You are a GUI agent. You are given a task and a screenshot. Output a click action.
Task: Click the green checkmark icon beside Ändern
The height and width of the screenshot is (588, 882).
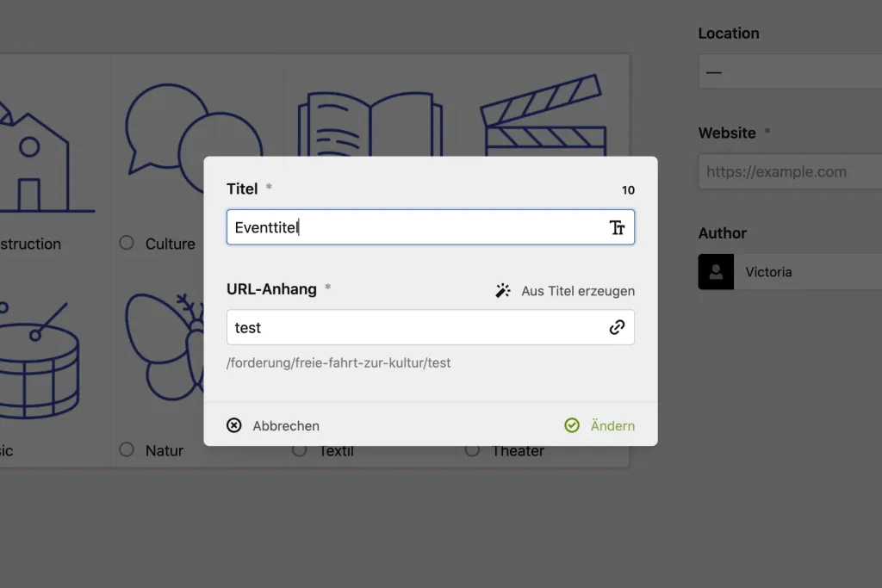pos(572,425)
